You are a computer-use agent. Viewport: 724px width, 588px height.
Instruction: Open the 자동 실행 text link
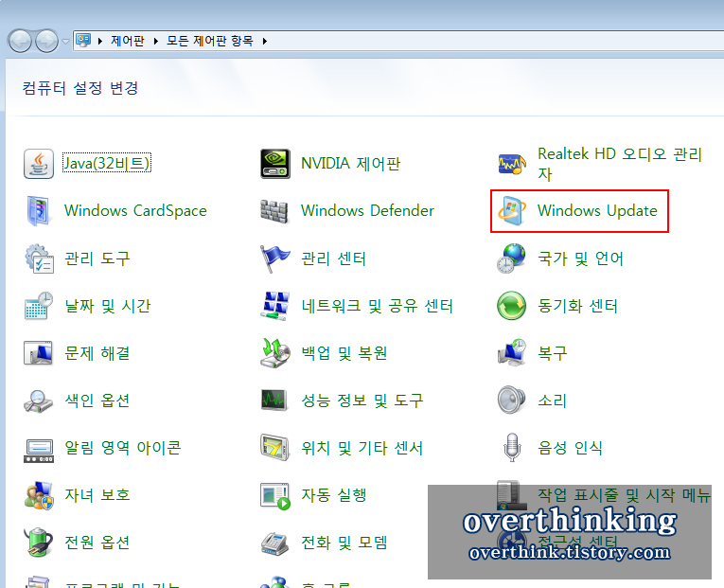pyautogui.click(x=333, y=495)
